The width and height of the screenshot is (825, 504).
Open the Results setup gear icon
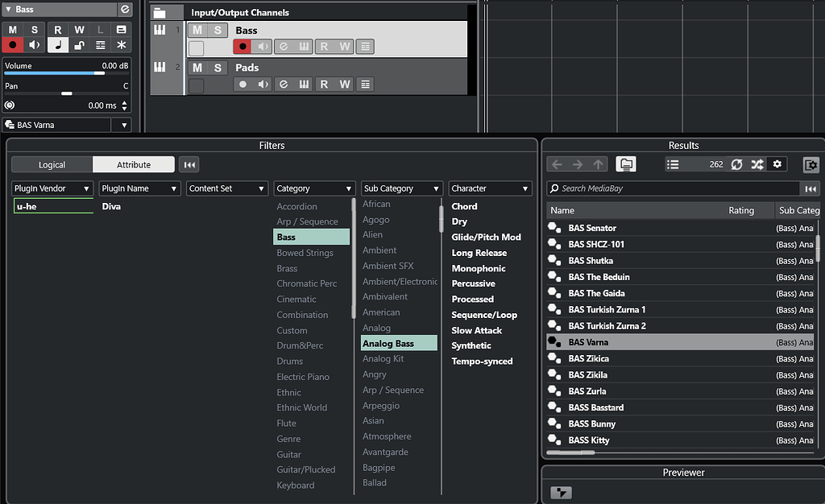(777, 163)
